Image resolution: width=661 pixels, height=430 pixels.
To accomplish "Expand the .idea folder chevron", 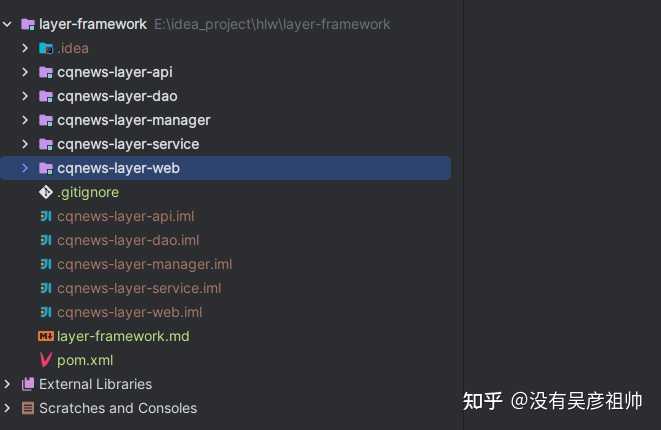I will coord(25,48).
